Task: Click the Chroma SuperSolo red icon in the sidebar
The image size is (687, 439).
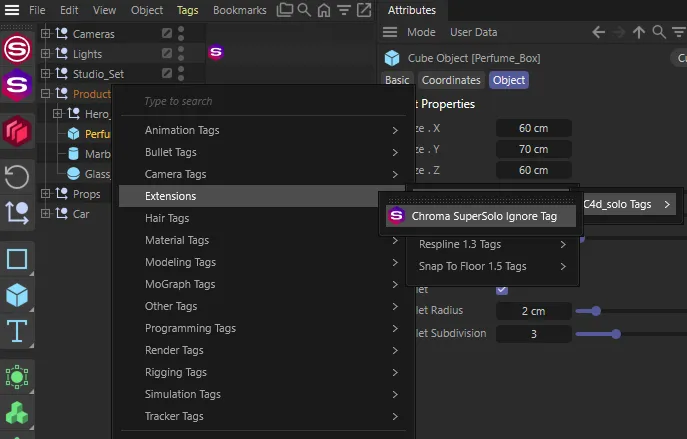Action: pyautogui.click(x=17, y=49)
